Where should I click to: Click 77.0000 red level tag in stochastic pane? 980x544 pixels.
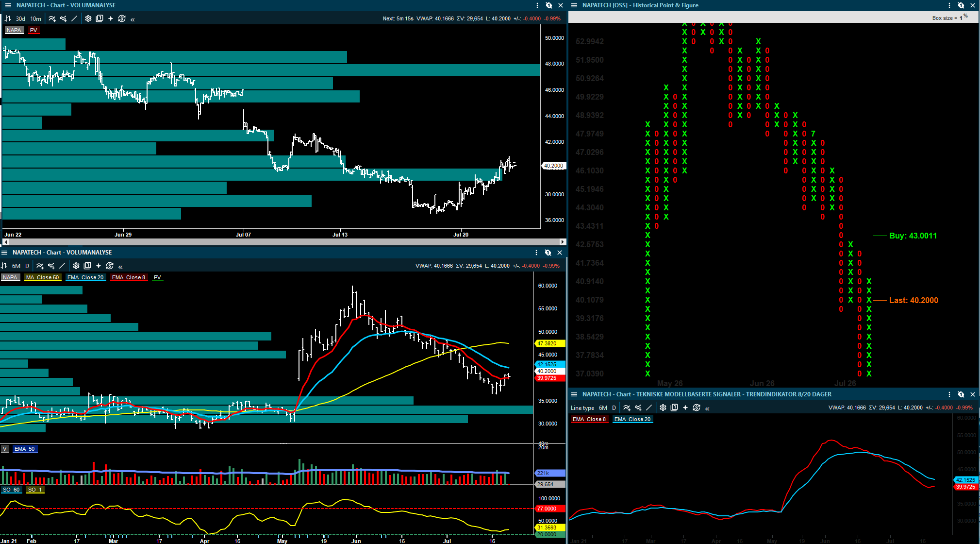(x=550, y=509)
